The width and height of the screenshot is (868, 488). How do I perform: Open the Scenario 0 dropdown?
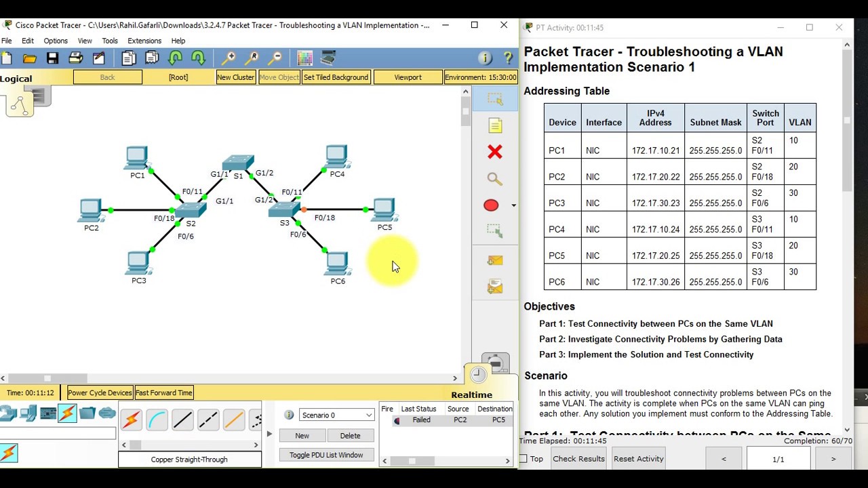(x=336, y=415)
